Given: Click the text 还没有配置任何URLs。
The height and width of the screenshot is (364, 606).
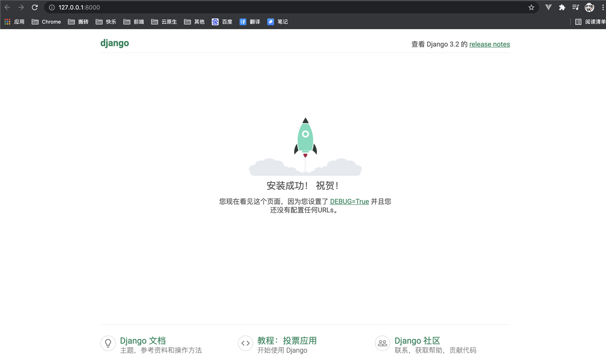Looking at the screenshot, I should (305, 210).
